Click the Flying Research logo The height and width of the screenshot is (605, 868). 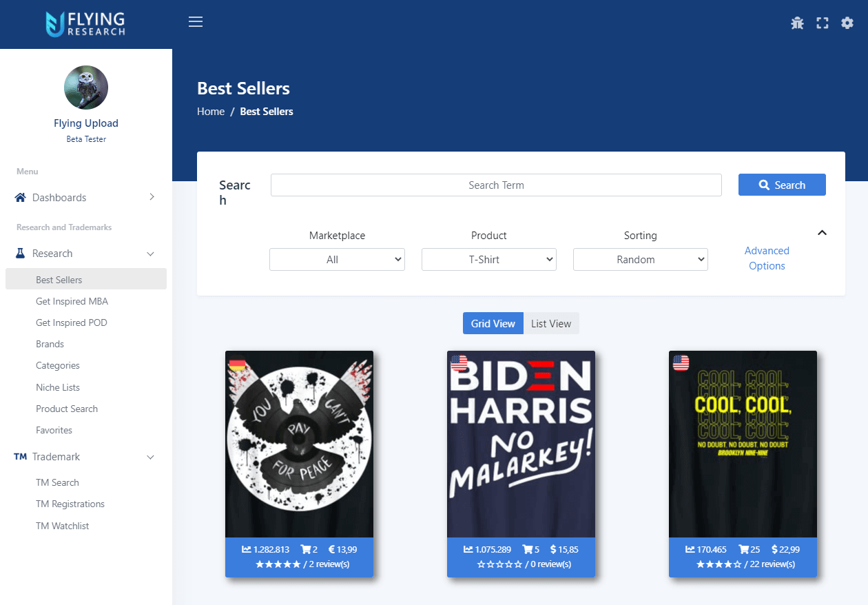[x=85, y=24]
